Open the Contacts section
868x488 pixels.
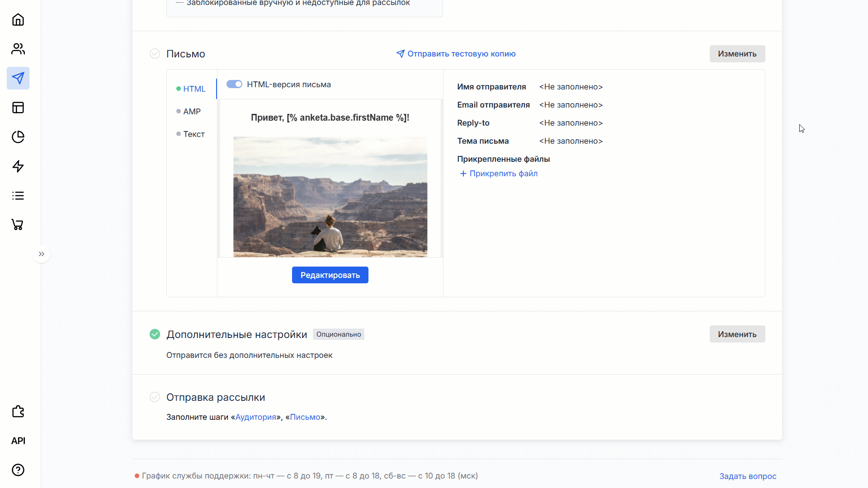[x=18, y=49]
